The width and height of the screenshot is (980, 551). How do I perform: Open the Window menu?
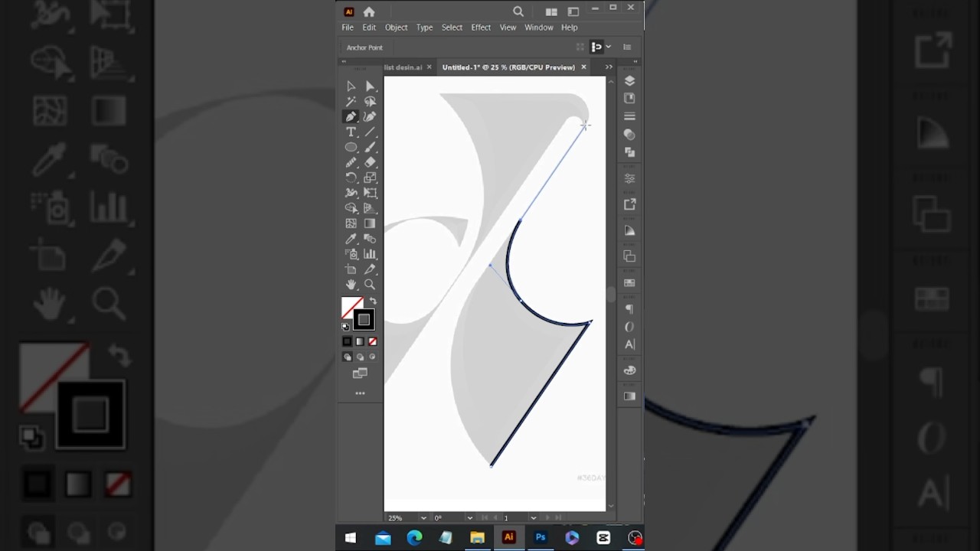coord(539,28)
